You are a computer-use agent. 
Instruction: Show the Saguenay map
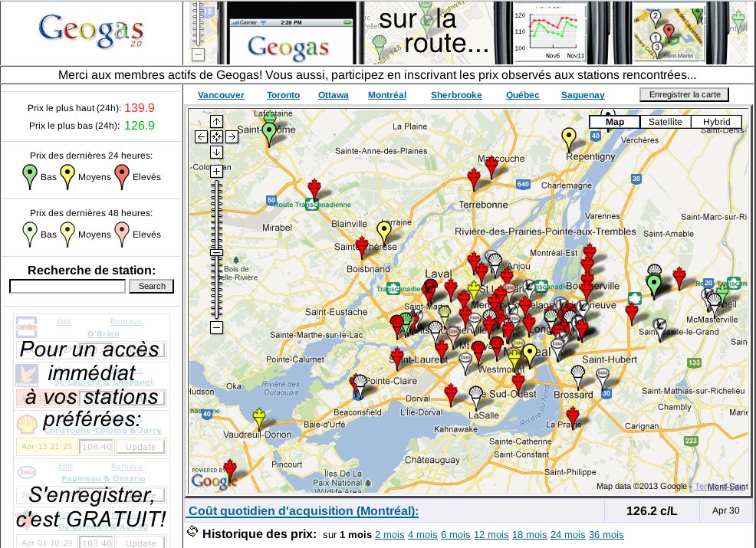click(583, 95)
